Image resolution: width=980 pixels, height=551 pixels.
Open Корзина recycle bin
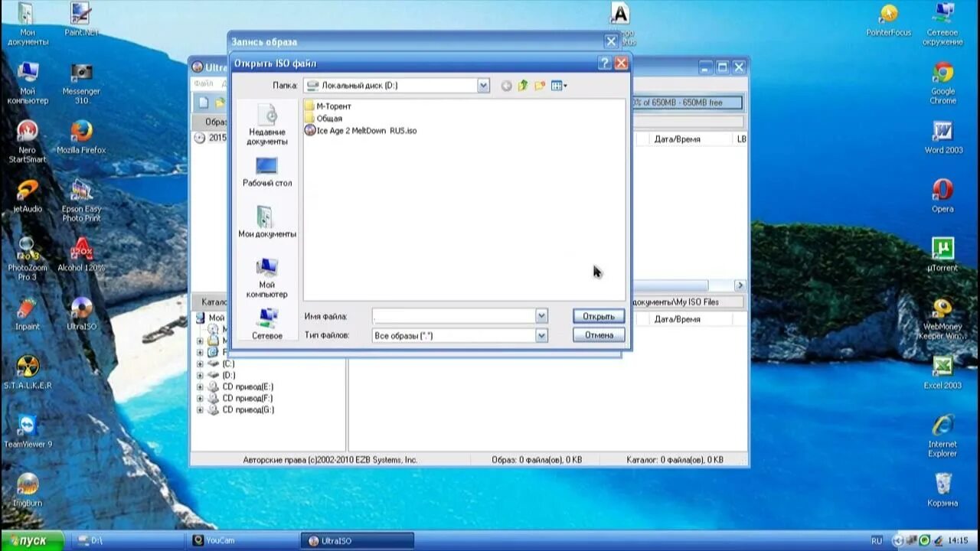pyautogui.click(x=942, y=491)
